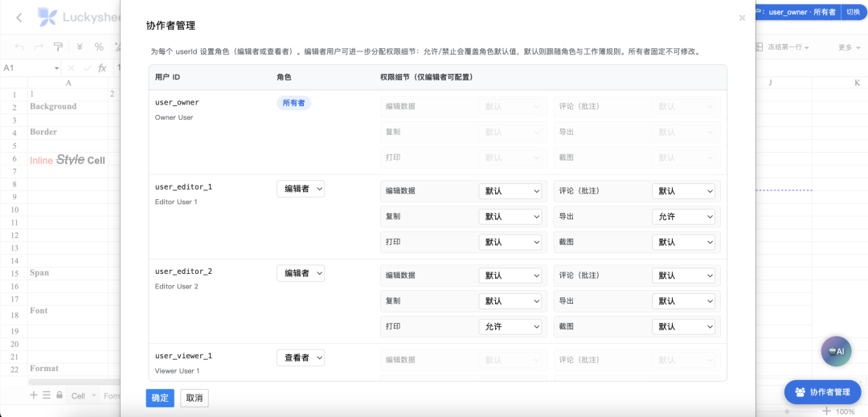This screenshot has height=417, width=868.
Task: Open the 更多 toolbar menu
Action: [x=849, y=47]
